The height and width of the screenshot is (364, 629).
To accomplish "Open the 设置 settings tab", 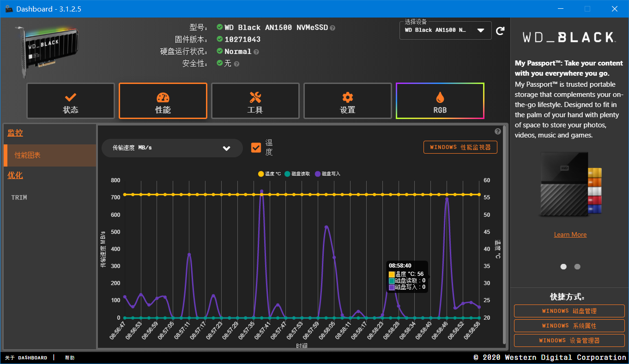I will tap(348, 101).
